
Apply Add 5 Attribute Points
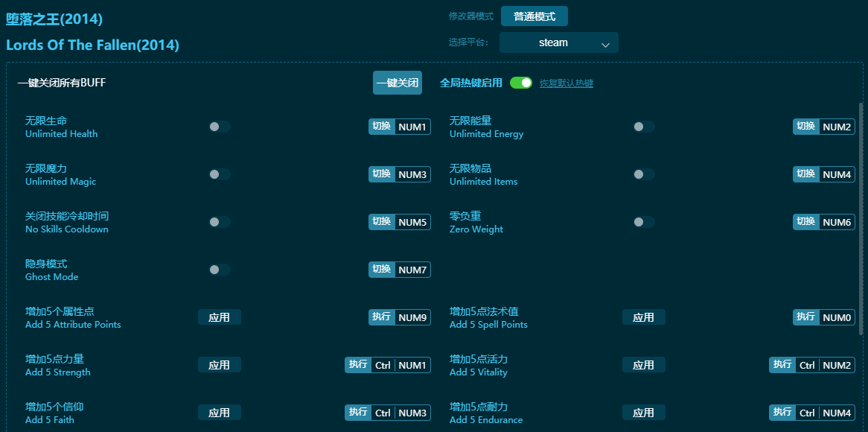click(220, 317)
